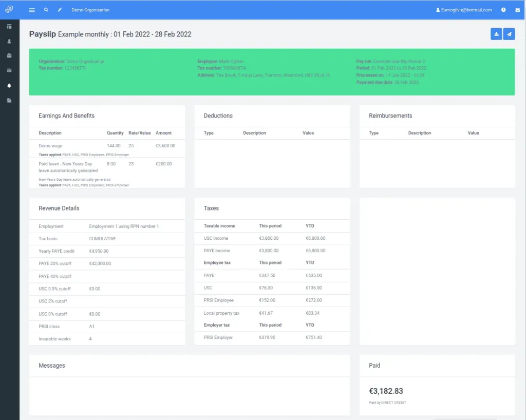Viewport: 526px width, 420px height.
Task: Open the payment card icon in sidebar
Action: click(x=9, y=70)
